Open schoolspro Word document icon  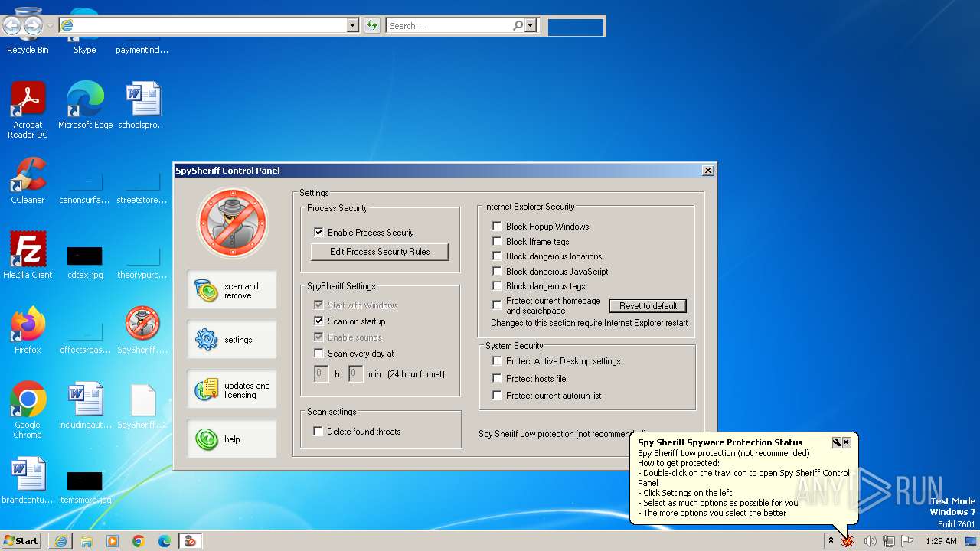pos(142,106)
